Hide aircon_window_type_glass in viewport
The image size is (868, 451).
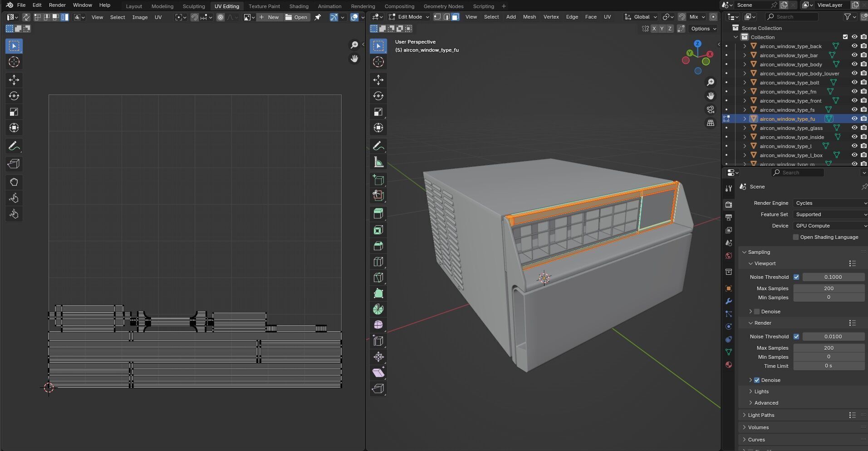pos(854,128)
